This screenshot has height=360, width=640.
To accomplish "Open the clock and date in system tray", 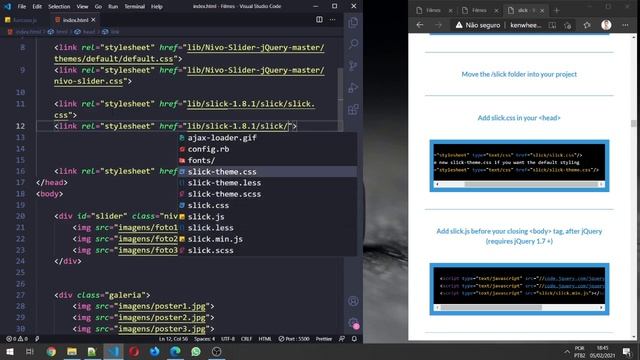I will tap(602, 352).
